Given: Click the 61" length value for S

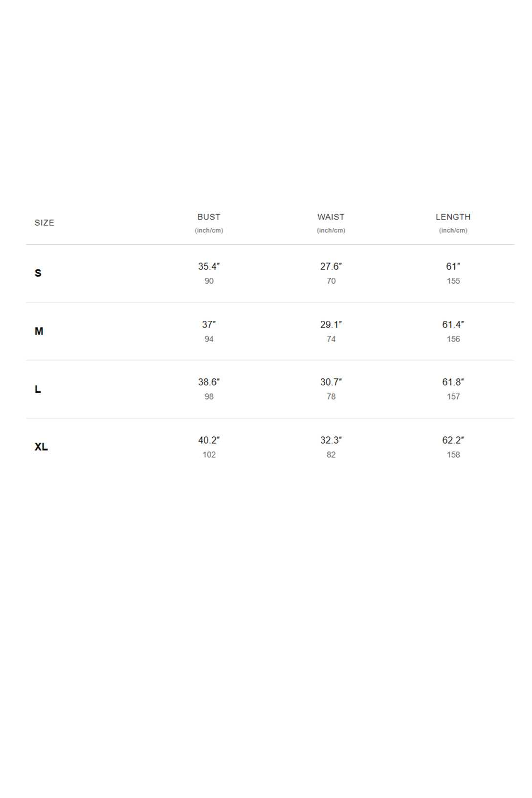Looking at the screenshot, I should (x=453, y=266).
